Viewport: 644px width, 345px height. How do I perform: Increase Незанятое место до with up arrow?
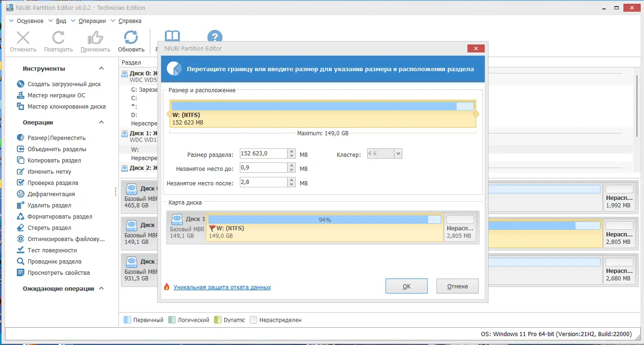click(292, 166)
